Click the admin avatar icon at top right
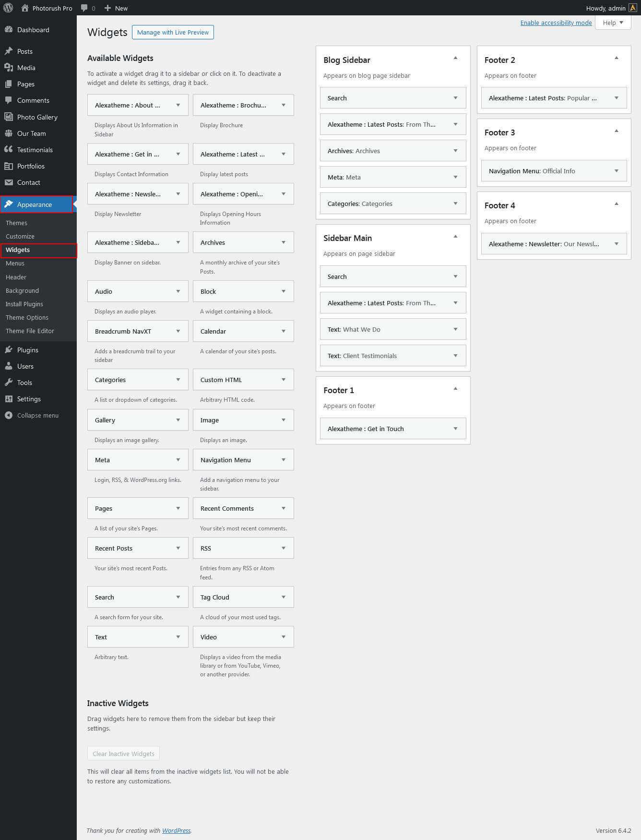Screen dimensions: 641x840 point(632,8)
